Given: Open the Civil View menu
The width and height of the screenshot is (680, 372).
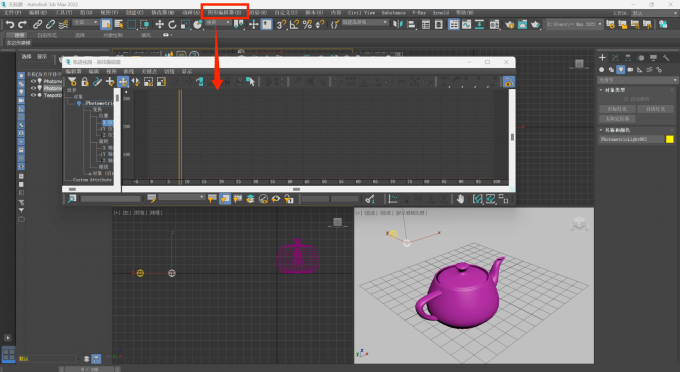Looking at the screenshot, I should click(361, 13).
